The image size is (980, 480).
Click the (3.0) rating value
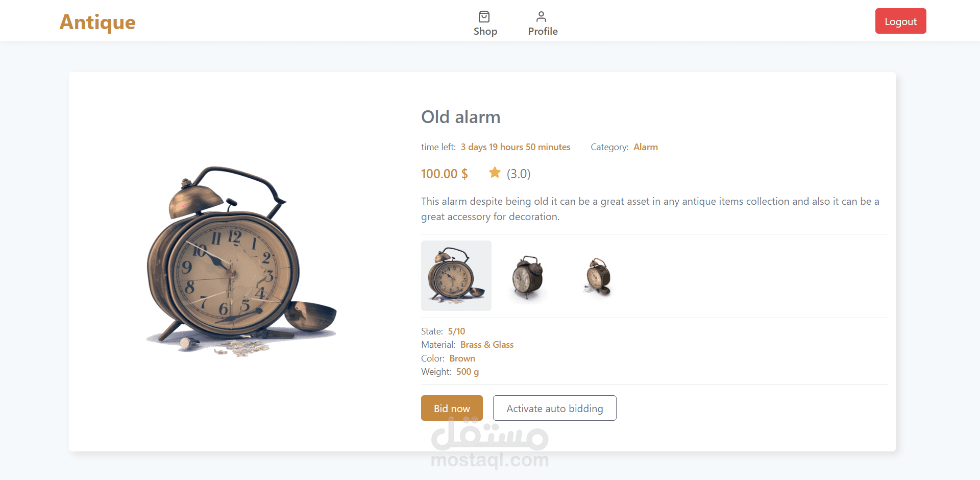coord(519,174)
